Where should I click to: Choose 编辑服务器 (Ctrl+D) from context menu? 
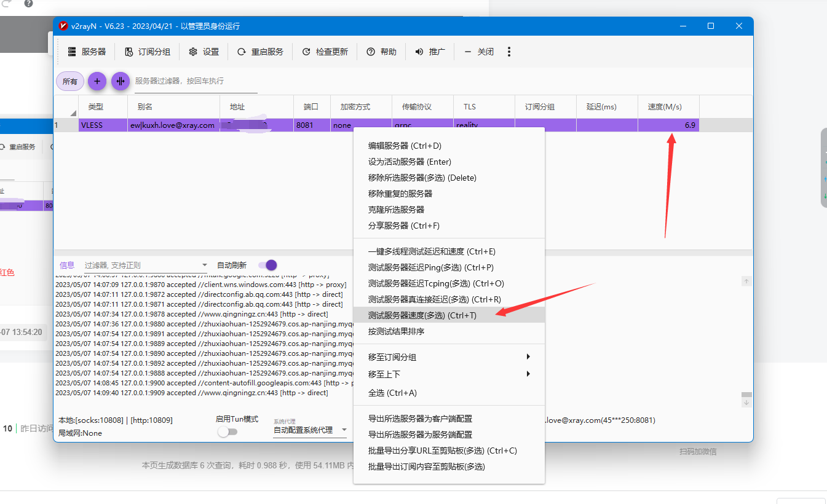(449, 146)
